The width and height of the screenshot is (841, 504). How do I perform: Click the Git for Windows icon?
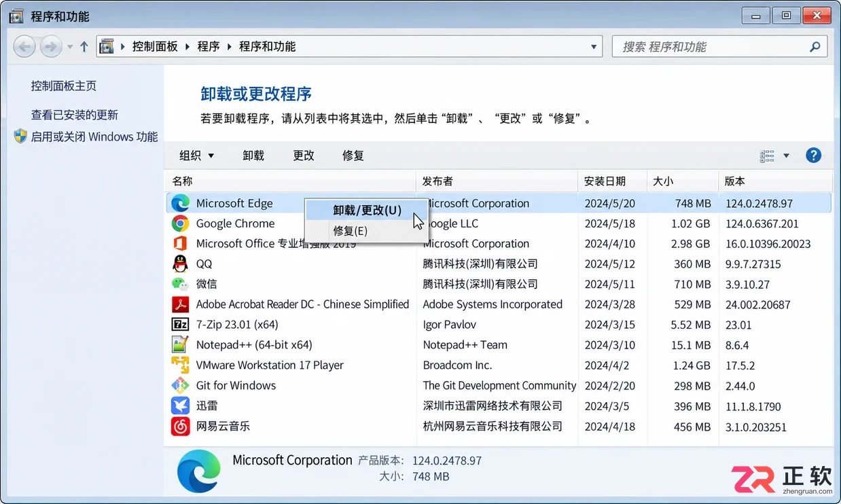180,386
